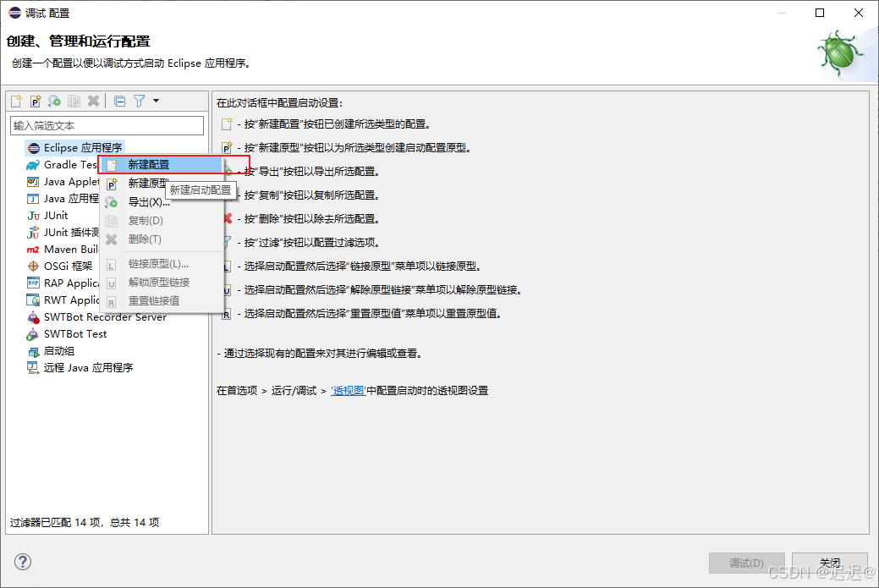This screenshot has width=879, height=588.
Task: Open the filter dropdown arrow in toolbar
Action: pyautogui.click(x=156, y=101)
